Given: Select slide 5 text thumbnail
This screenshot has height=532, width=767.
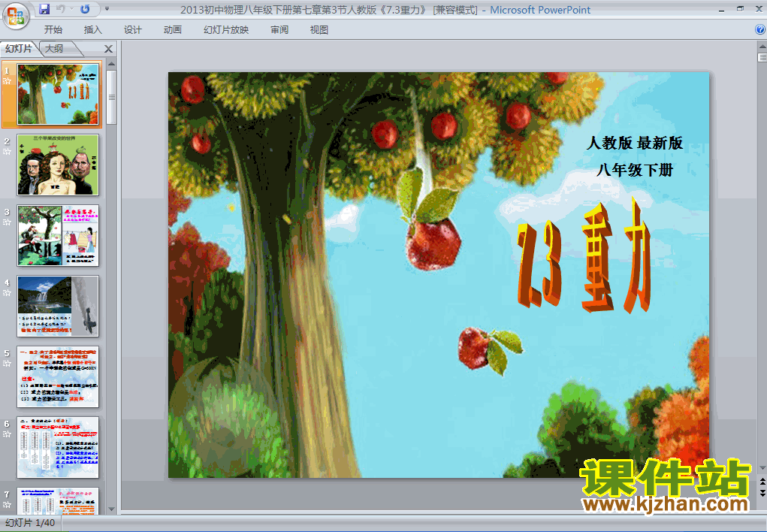Looking at the screenshot, I should click(x=58, y=377).
